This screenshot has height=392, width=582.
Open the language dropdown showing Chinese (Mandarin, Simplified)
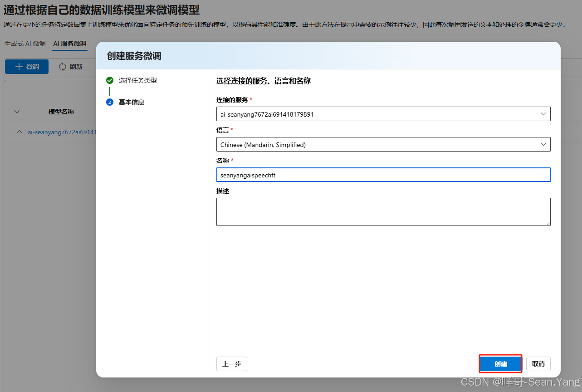(x=383, y=144)
